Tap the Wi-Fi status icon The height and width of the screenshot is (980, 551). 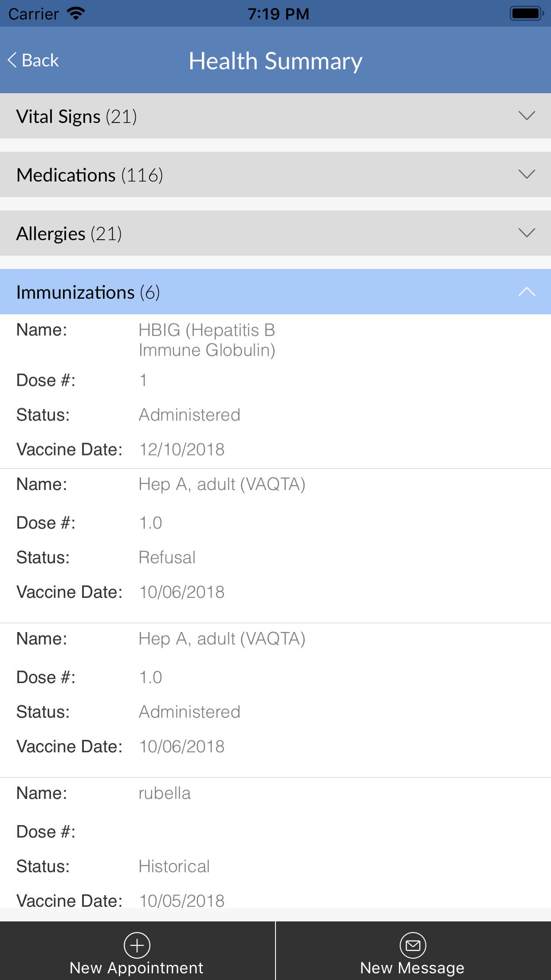point(76,13)
